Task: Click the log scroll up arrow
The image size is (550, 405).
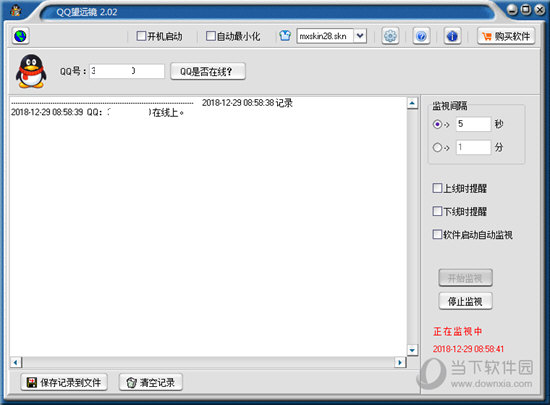Action: 412,103
